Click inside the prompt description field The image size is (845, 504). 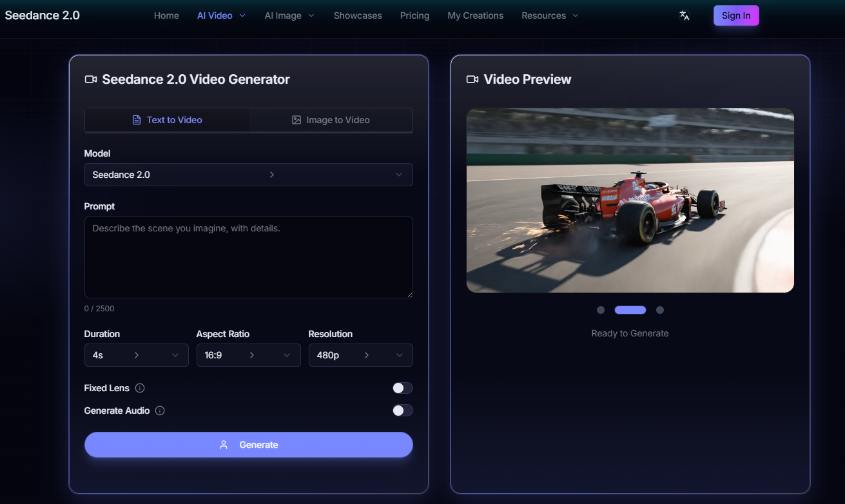248,257
